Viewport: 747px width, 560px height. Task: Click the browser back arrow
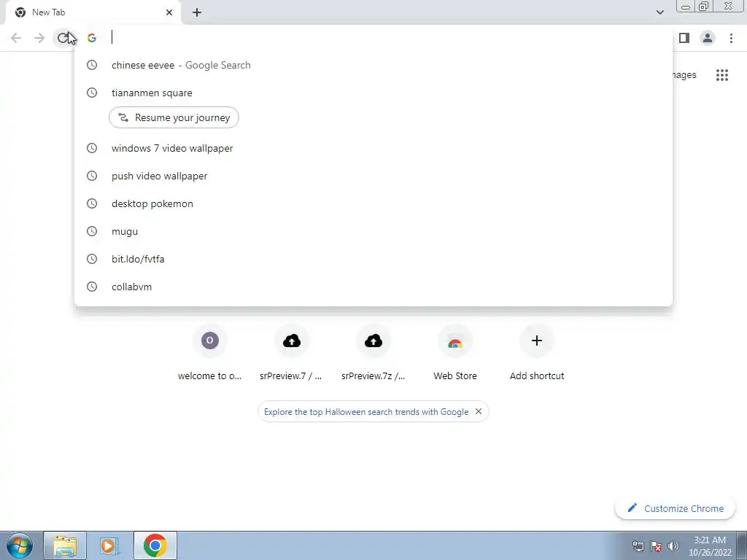pyautogui.click(x=16, y=38)
